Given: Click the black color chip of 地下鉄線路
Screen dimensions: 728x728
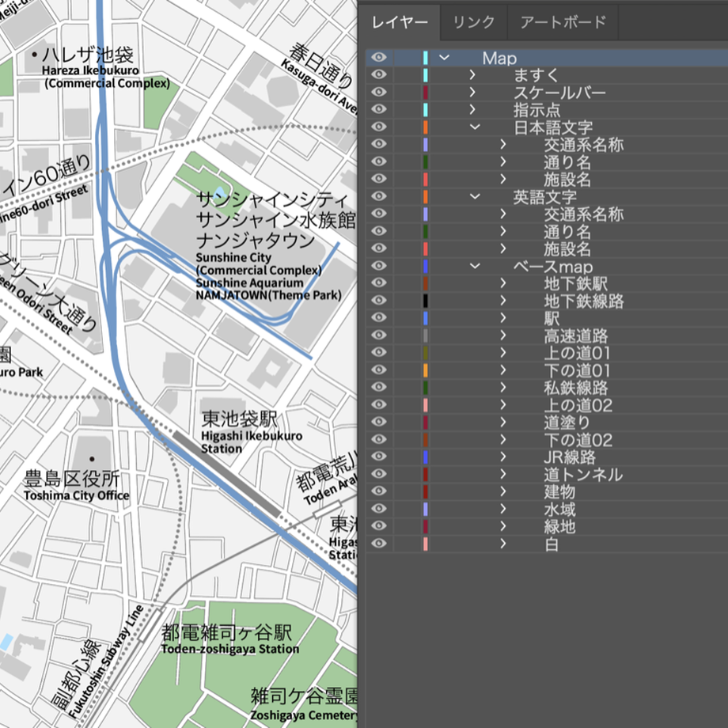Looking at the screenshot, I should [425, 301].
